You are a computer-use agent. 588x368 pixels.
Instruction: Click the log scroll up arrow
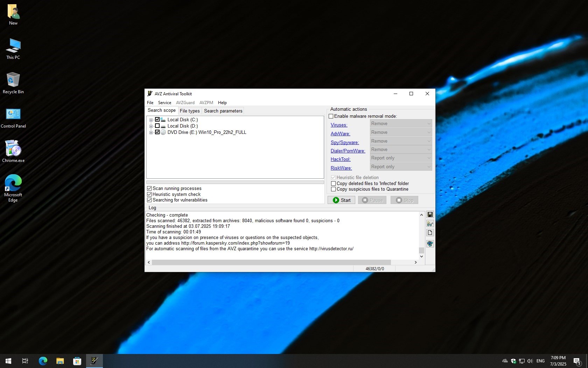point(421,215)
